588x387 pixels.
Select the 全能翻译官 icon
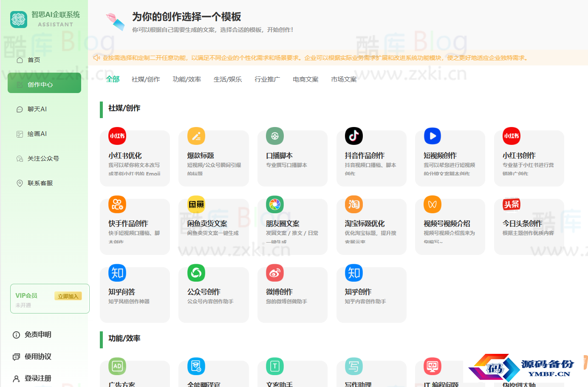[x=196, y=366]
